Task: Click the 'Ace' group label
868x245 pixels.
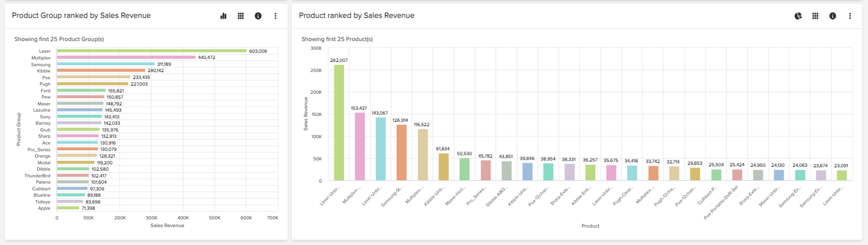Action: (x=46, y=143)
